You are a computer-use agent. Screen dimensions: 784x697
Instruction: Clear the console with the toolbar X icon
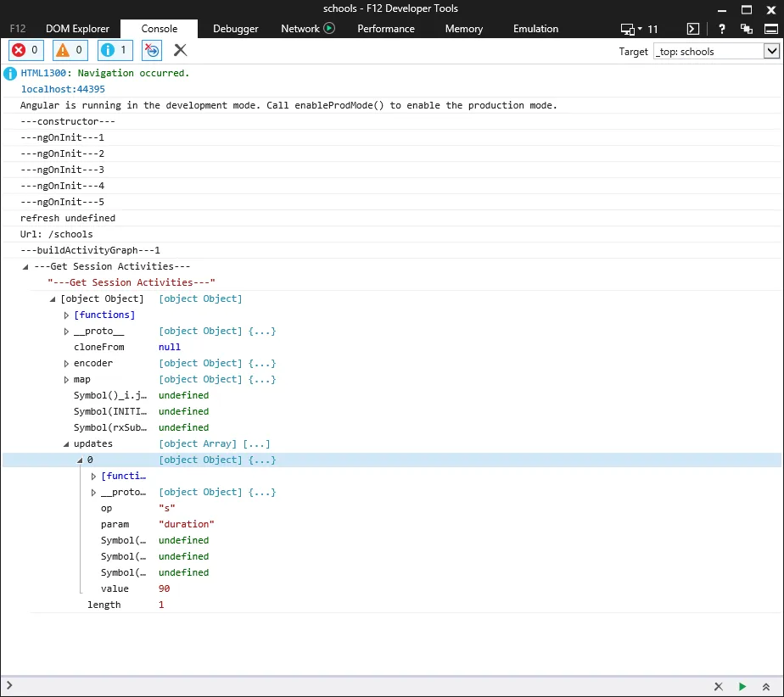click(x=181, y=50)
